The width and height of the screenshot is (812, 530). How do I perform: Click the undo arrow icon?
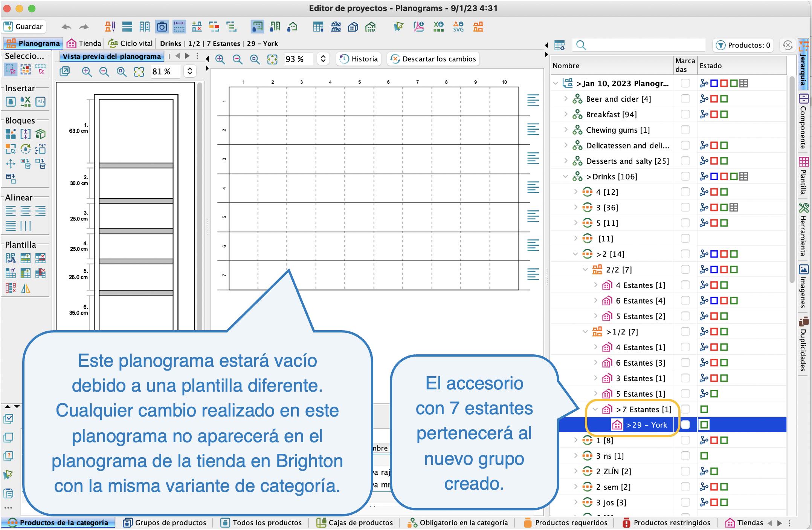point(66,27)
